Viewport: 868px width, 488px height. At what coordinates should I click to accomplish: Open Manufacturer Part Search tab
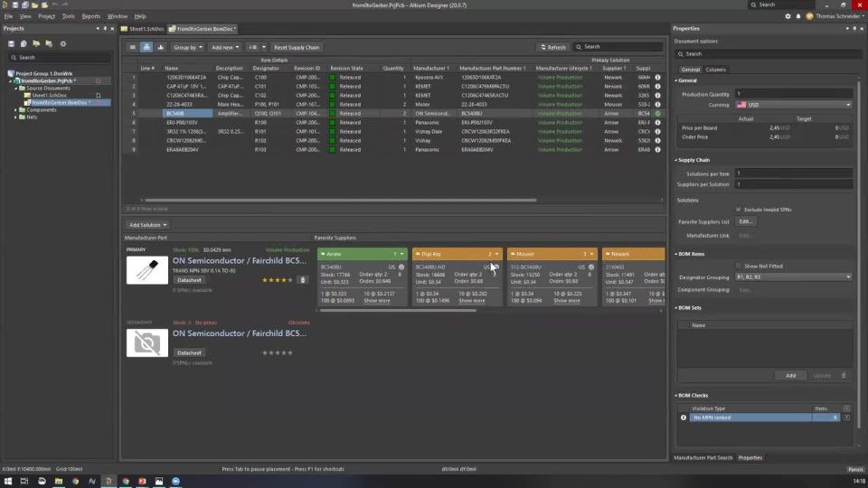pos(703,458)
